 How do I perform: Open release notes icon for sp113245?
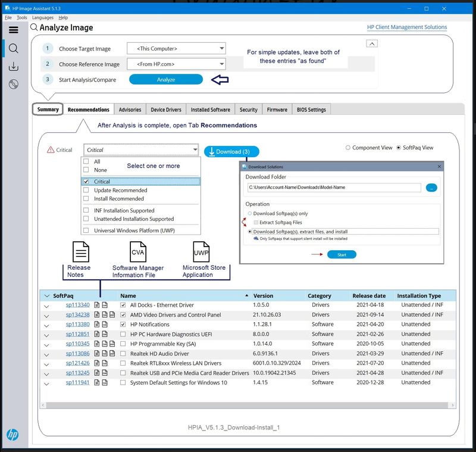(x=97, y=373)
